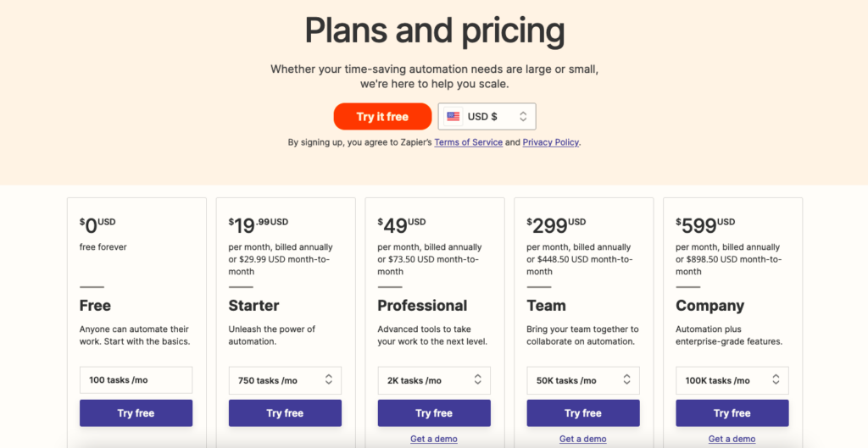868x448 pixels.
Task: Expand the Professional 2K tasks/mo dropdown
Action: 434,380
